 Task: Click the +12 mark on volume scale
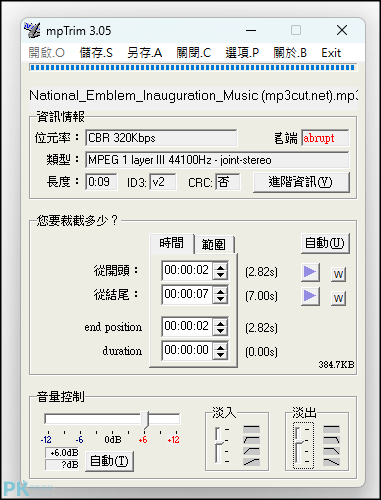(x=174, y=440)
